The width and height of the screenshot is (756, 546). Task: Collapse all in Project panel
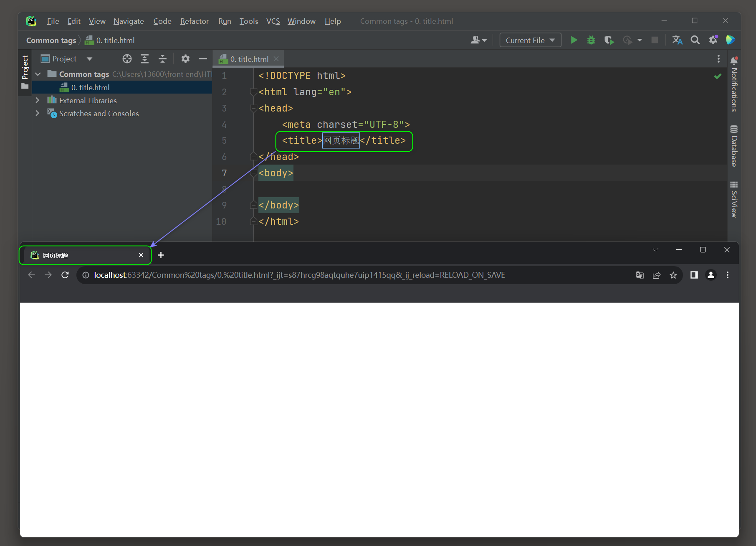162,59
